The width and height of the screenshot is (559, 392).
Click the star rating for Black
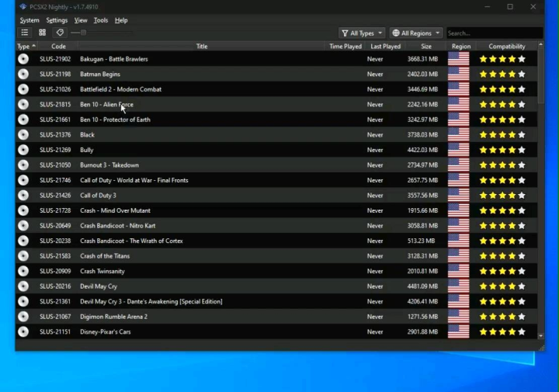pyautogui.click(x=502, y=135)
